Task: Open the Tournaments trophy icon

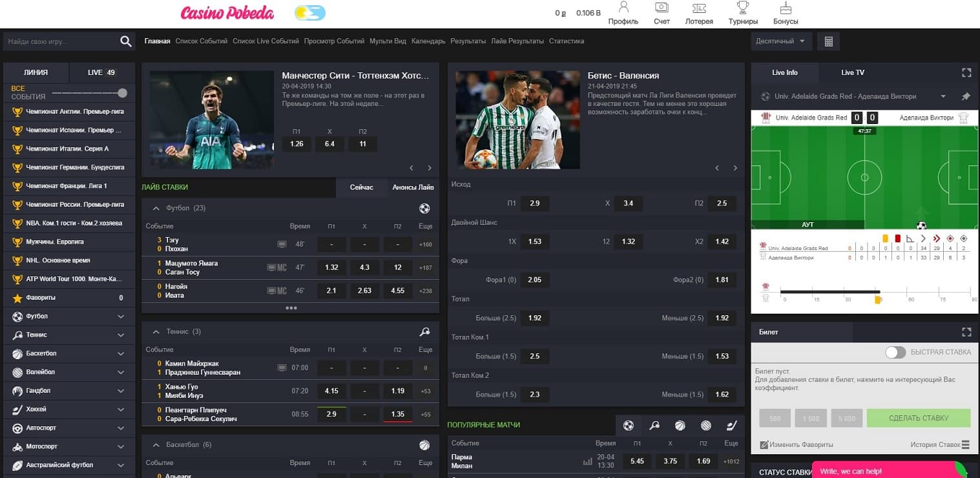Action: point(743,8)
